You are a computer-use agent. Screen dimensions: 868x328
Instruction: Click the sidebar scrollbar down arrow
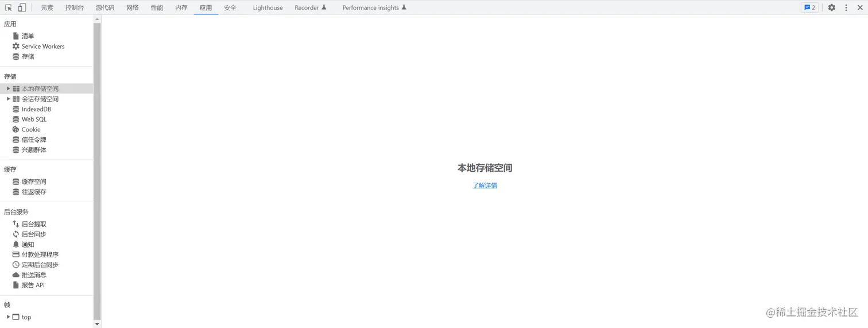click(x=97, y=324)
